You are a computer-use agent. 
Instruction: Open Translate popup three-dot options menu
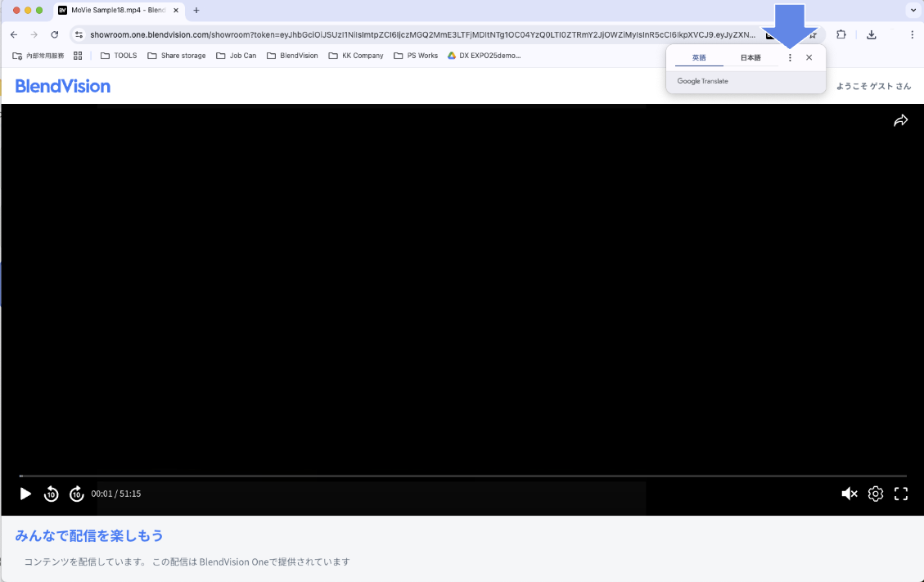tap(790, 58)
